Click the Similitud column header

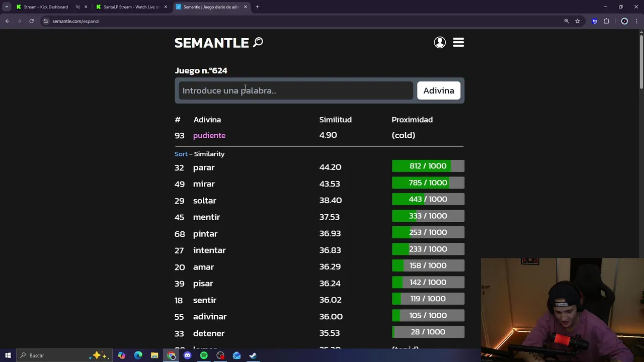point(336,120)
